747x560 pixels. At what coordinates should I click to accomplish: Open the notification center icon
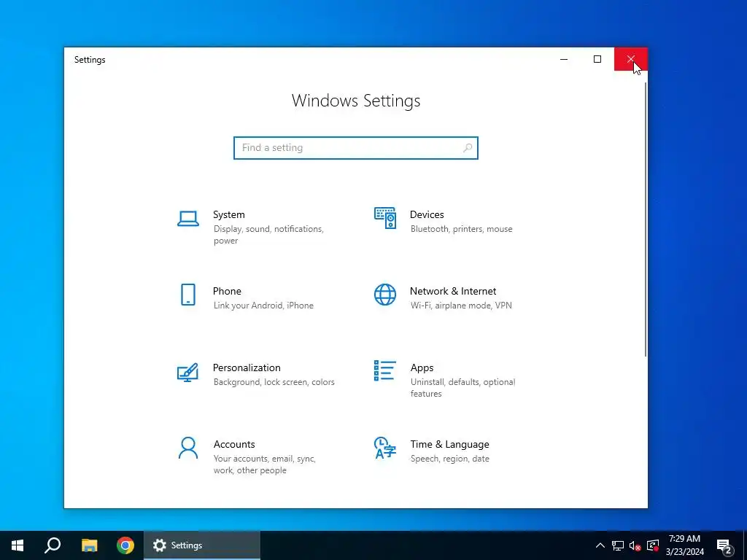tap(724, 545)
